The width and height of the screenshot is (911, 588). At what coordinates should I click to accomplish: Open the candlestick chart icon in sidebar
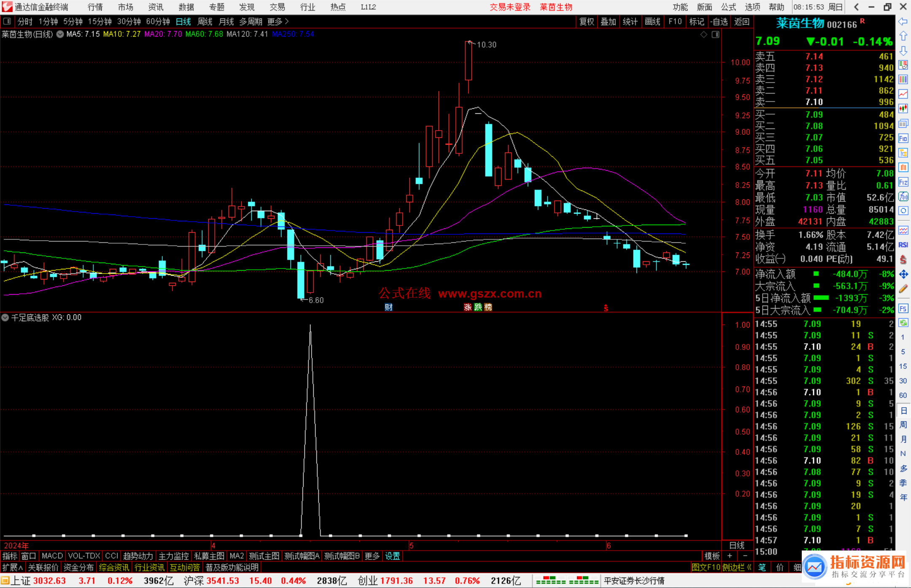point(903,108)
